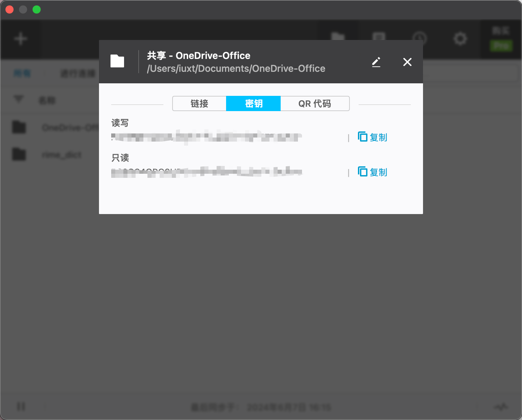
Task: Click the 只读 label
Action: tap(120, 158)
